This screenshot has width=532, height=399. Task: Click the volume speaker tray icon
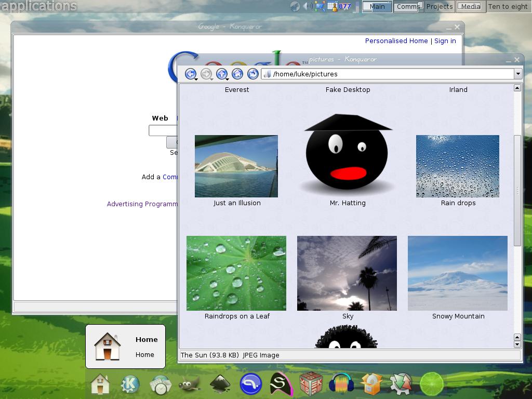click(308, 6)
